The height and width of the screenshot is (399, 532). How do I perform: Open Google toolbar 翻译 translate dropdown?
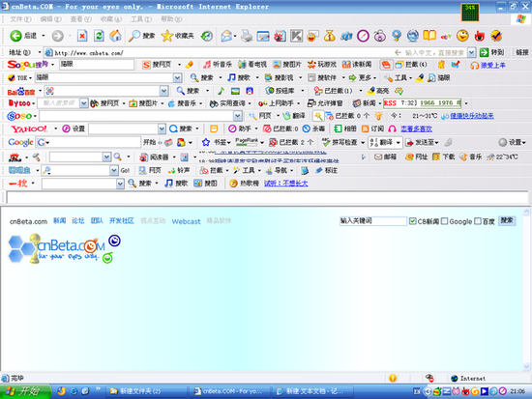click(x=398, y=143)
